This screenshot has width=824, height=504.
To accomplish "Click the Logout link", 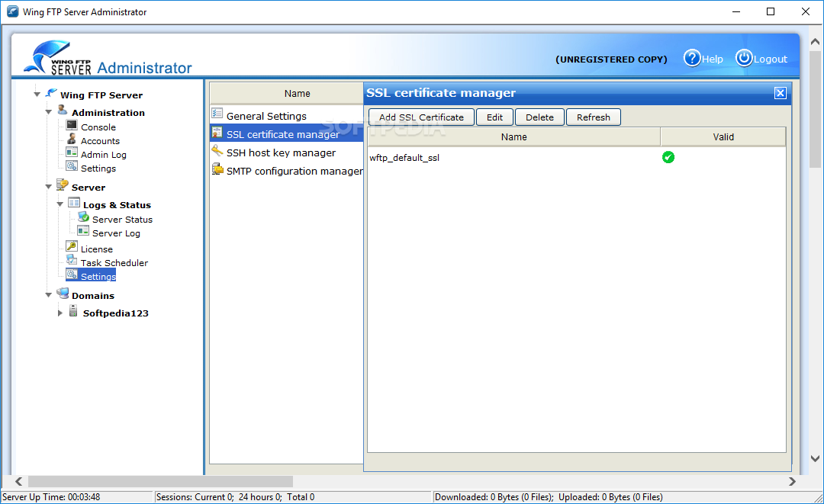I will [771, 59].
